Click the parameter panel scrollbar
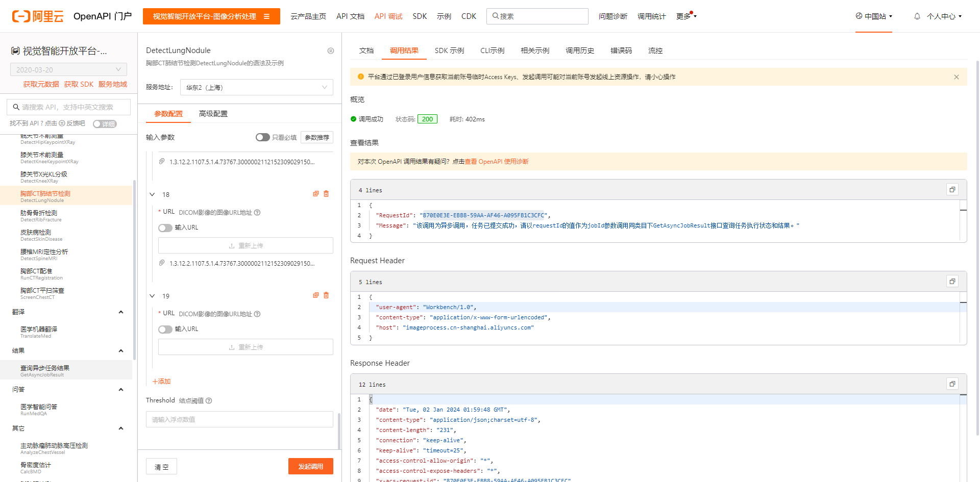Viewport: 980px width, 482px height. click(x=339, y=430)
